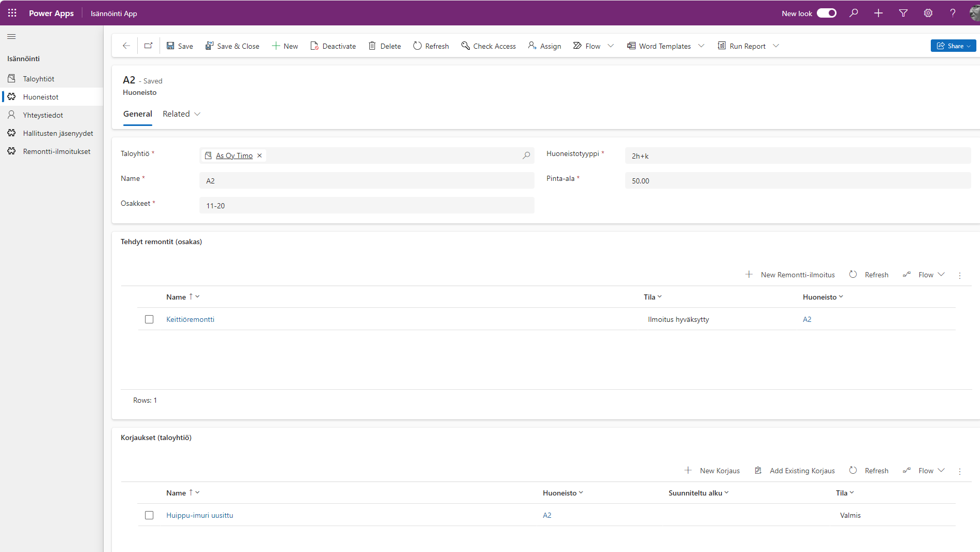980x552 pixels.
Task: Expand the Run Report dropdown arrow
Action: click(776, 46)
